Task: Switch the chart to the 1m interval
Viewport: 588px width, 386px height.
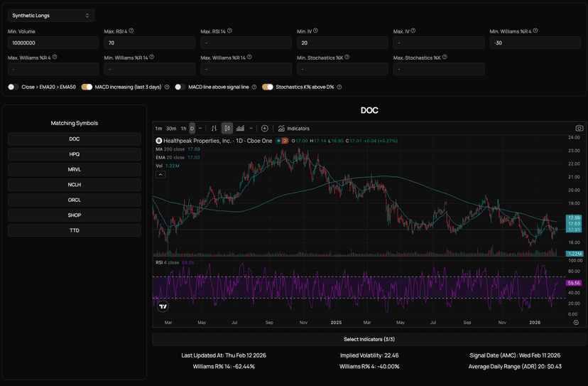Action: click(x=158, y=129)
